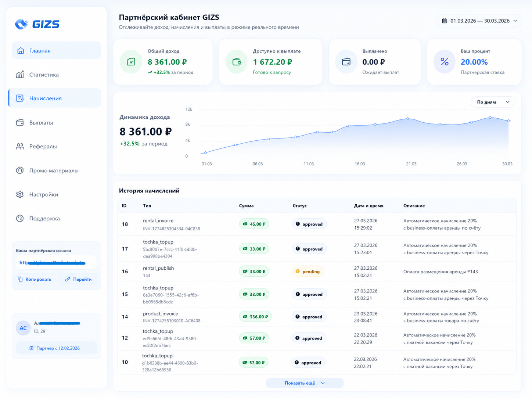This screenshot has height=399, width=532.
Task: Select the Начисления menu item
Action: pyautogui.click(x=55, y=98)
